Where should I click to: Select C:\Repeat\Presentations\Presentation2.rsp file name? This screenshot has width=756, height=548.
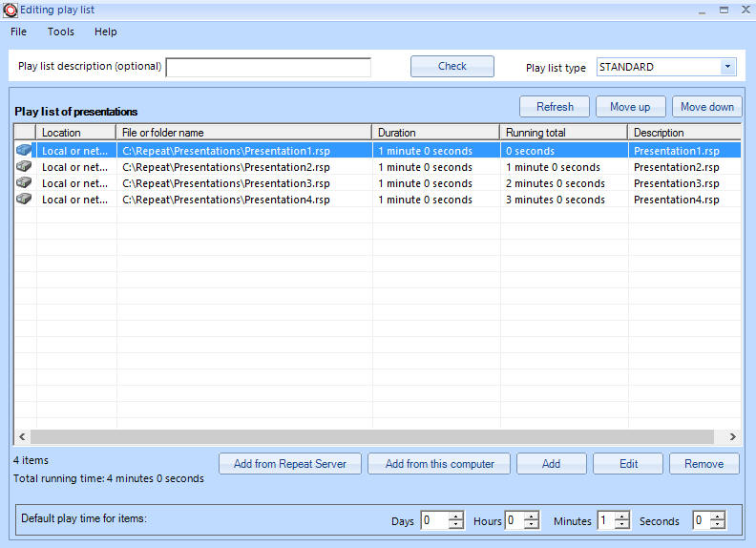226,167
